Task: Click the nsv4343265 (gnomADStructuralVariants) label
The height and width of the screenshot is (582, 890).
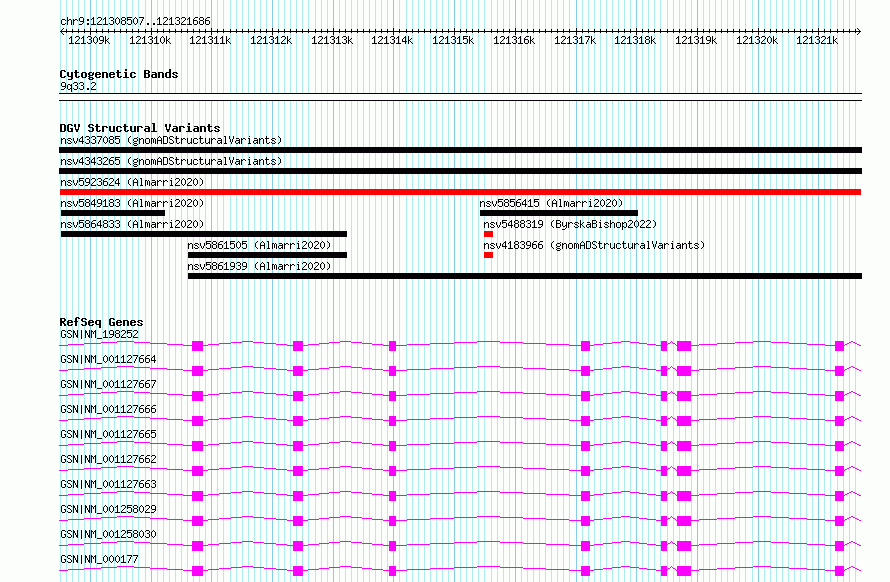Action: [x=171, y=161]
